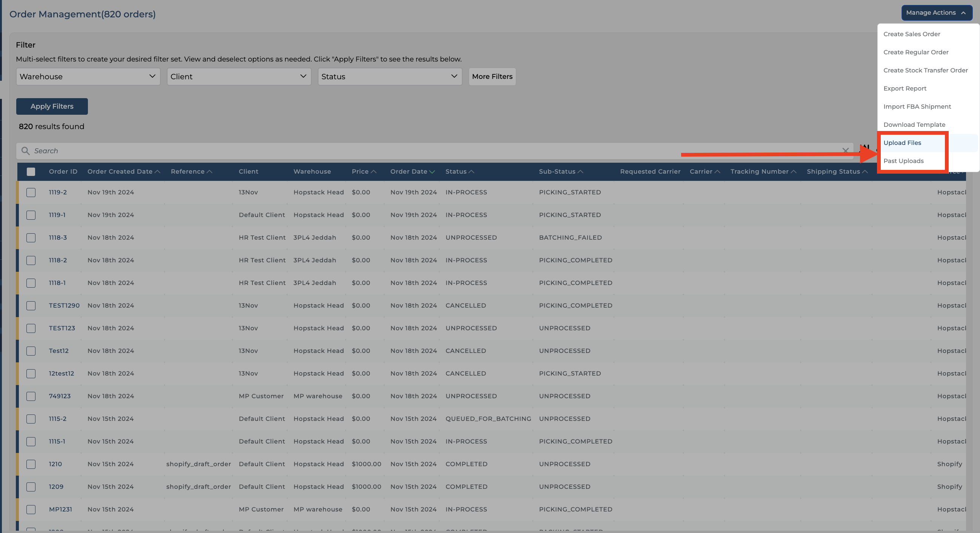The width and height of the screenshot is (980, 533).
Task: Tick the checkbox for order TEST1290
Action: coord(31,306)
